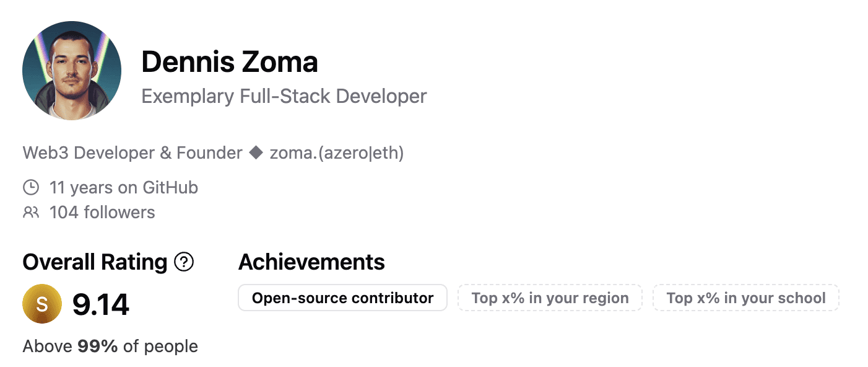Click the bold 99% percentile value

[98, 346]
